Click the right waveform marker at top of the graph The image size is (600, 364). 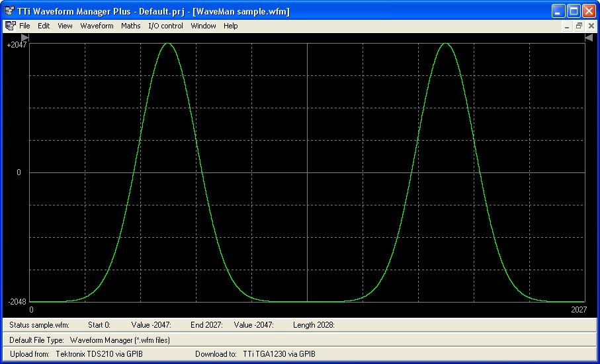tap(589, 38)
